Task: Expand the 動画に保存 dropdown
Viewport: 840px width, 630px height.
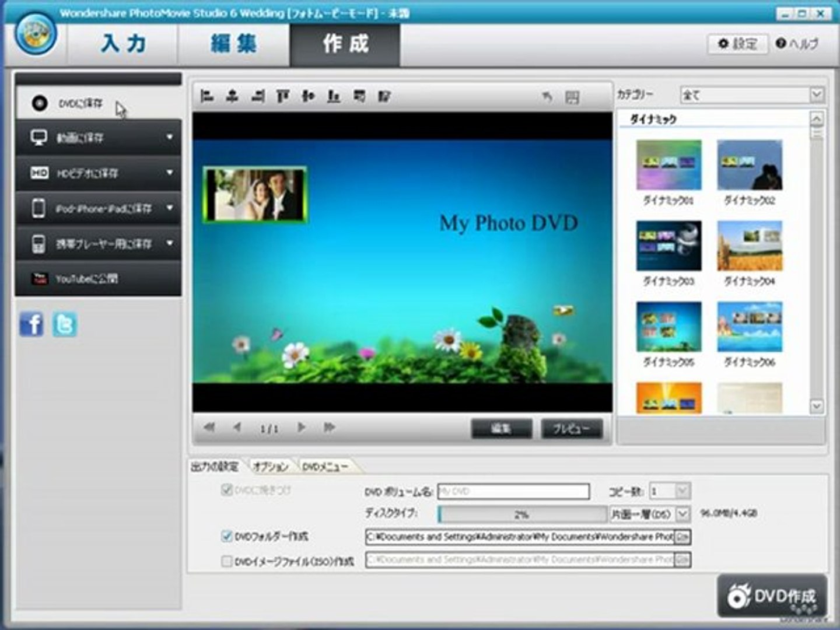Action: (x=170, y=138)
